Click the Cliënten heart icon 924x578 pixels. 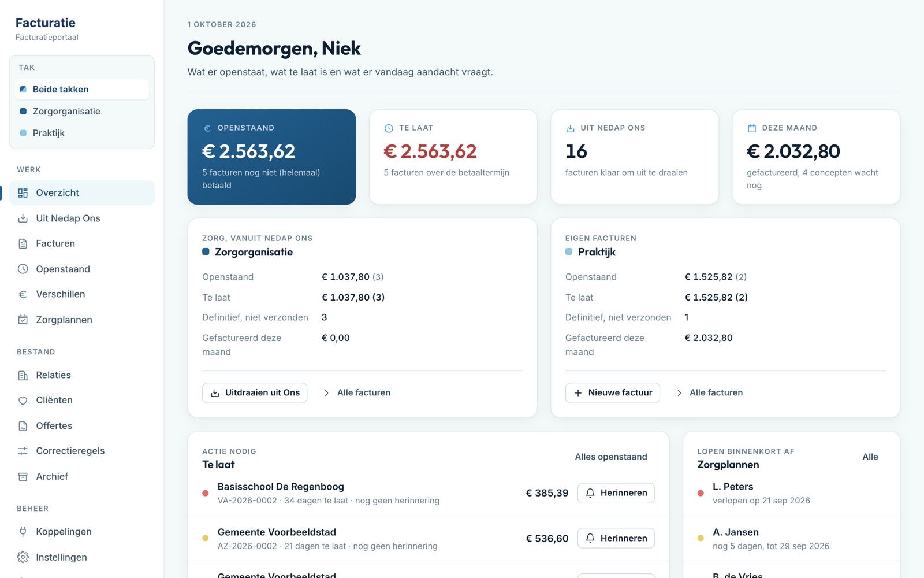[23, 401]
